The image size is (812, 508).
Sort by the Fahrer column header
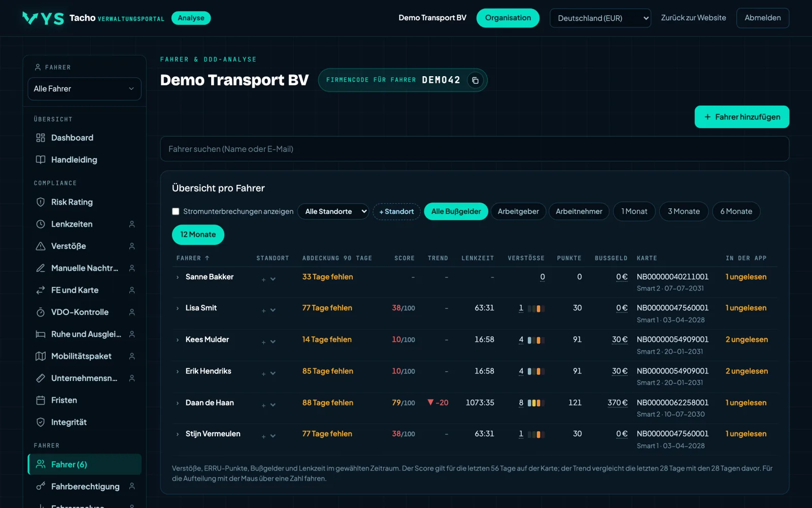click(193, 258)
